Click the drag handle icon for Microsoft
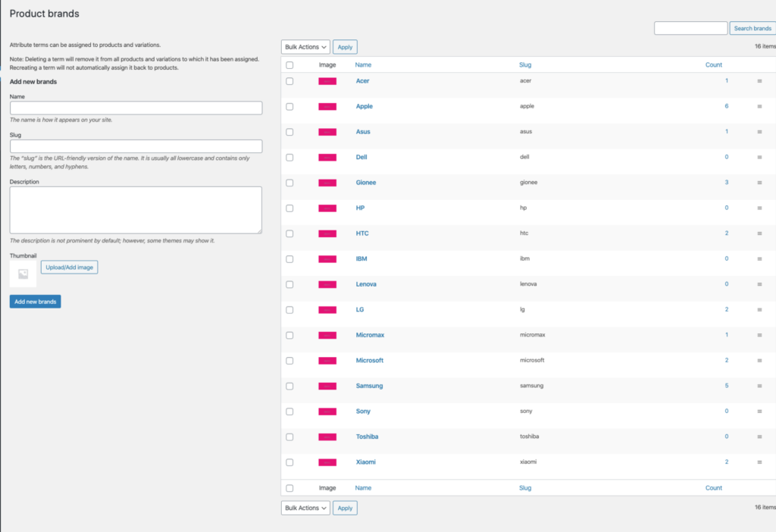The width and height of the screenshot is (776, 532). (759, 361)
